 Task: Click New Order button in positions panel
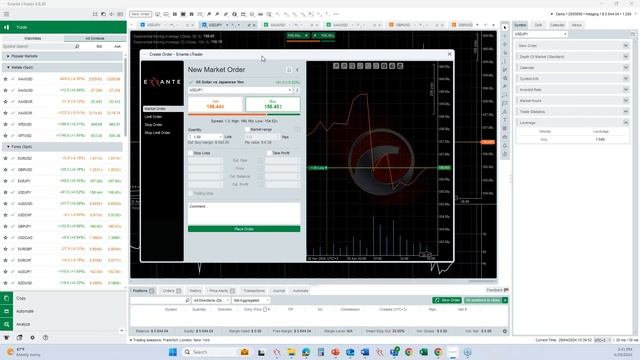point(447,300)
